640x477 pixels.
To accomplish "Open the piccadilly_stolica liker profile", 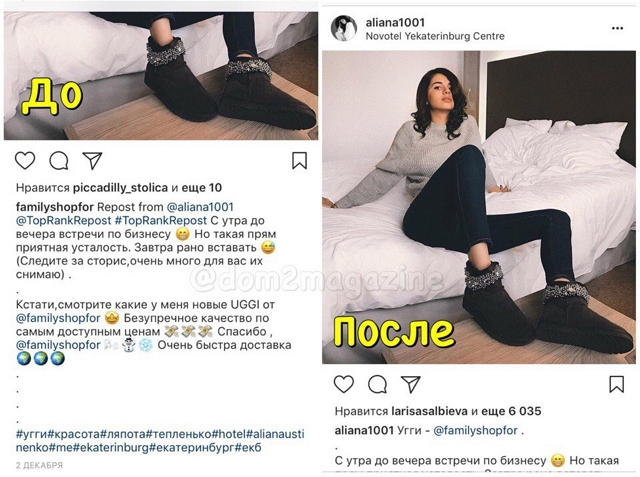I will click(x=120, y=188).
